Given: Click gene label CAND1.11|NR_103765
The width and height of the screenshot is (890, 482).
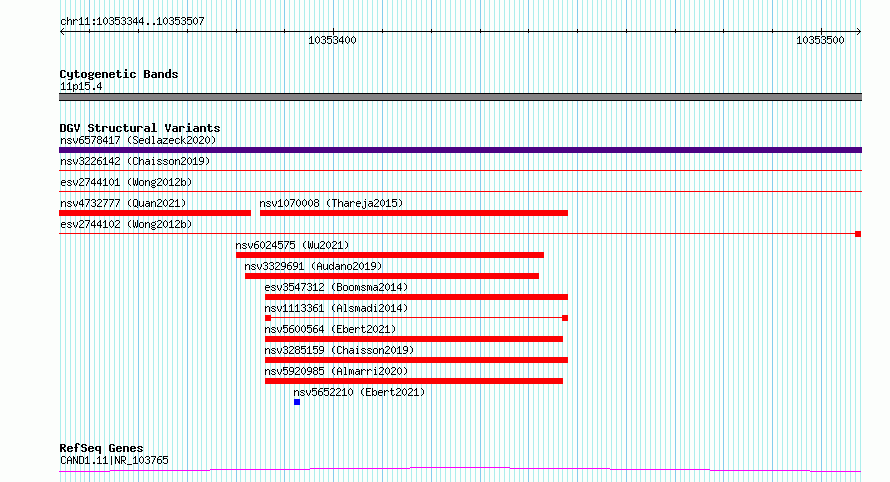Looking at the screenshot, I should 114,460.
